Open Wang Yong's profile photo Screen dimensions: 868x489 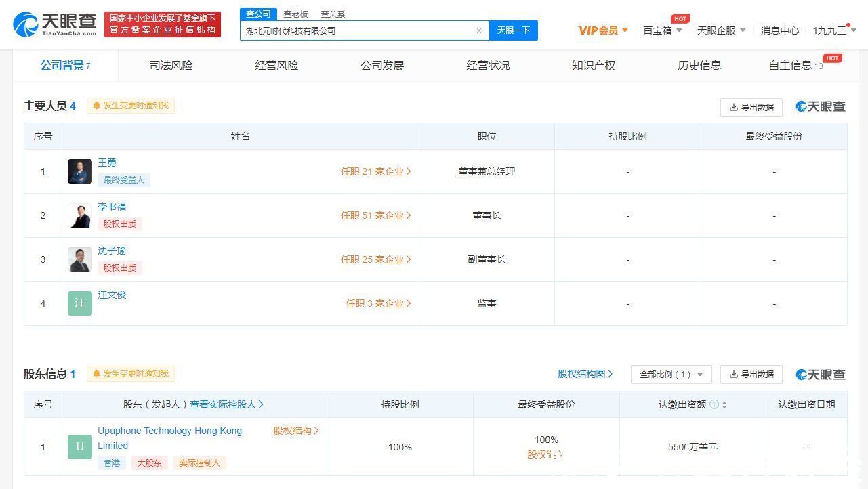click(80, 171)
